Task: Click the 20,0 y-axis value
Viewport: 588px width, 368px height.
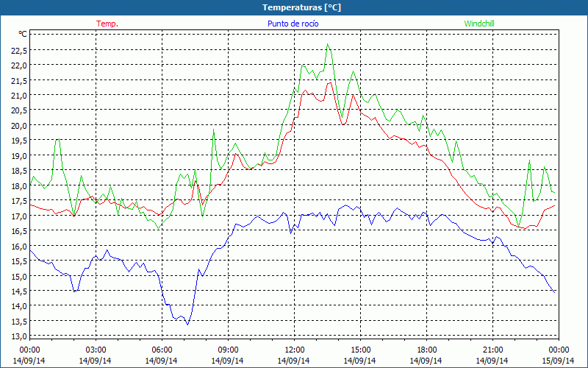Action: [20, 125]
